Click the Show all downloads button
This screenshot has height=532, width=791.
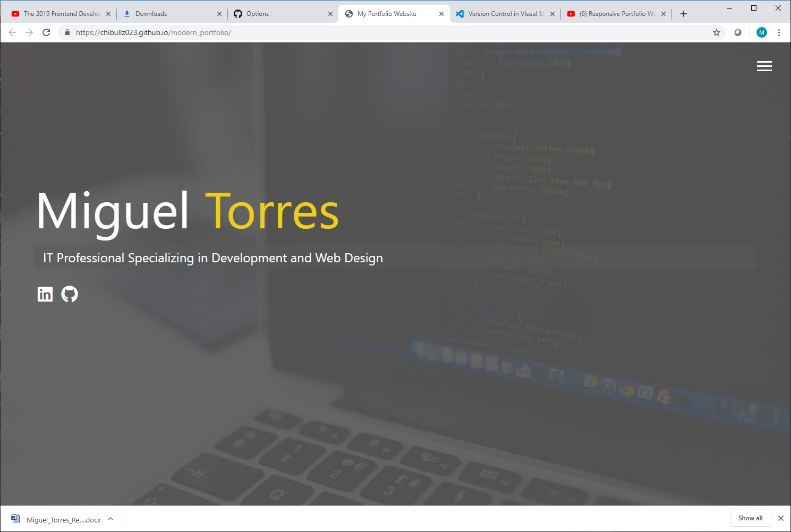coord(750,518)
